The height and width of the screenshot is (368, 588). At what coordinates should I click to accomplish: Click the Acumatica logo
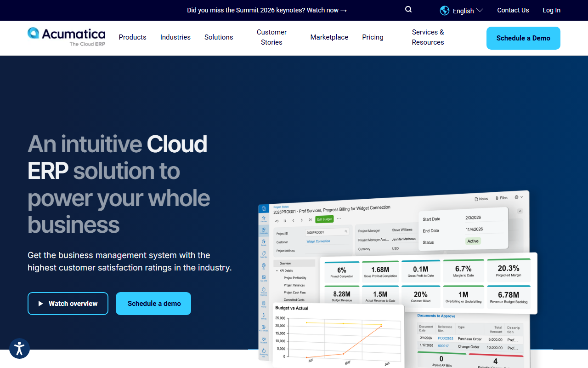click(66, 37)
